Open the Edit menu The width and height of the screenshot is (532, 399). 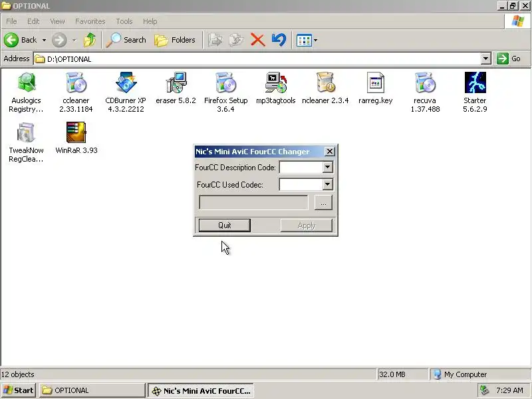coord(33,21)
